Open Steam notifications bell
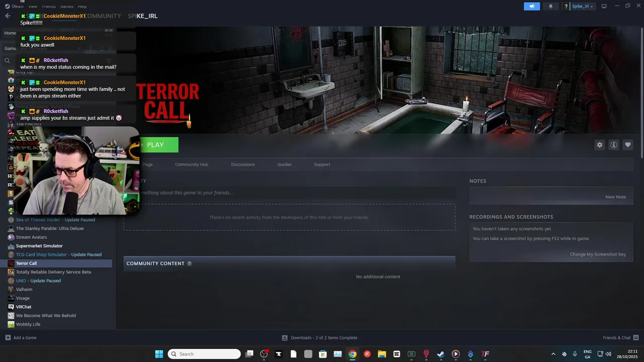This screenshot has height=362, width=644. tap(550, 6)
